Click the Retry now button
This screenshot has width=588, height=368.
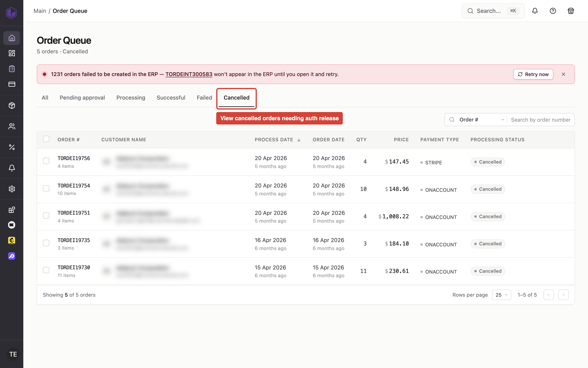pos(533,74)
